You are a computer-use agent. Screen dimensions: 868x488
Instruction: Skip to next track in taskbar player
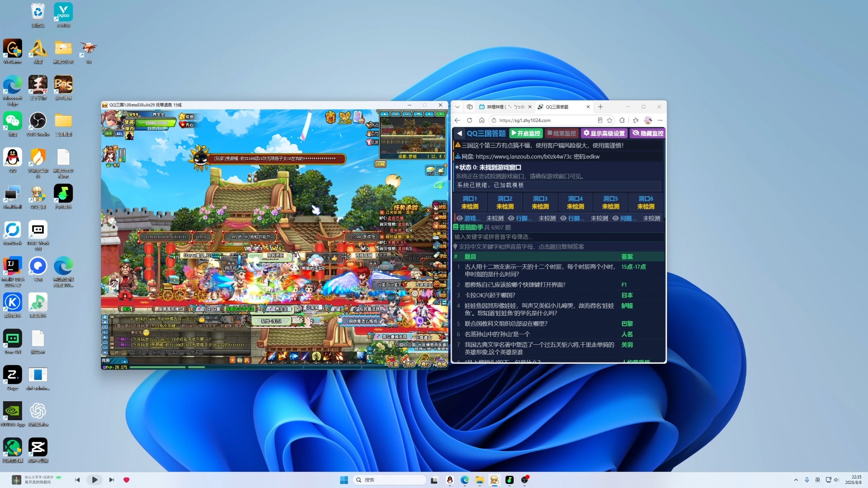click(111, 480)
